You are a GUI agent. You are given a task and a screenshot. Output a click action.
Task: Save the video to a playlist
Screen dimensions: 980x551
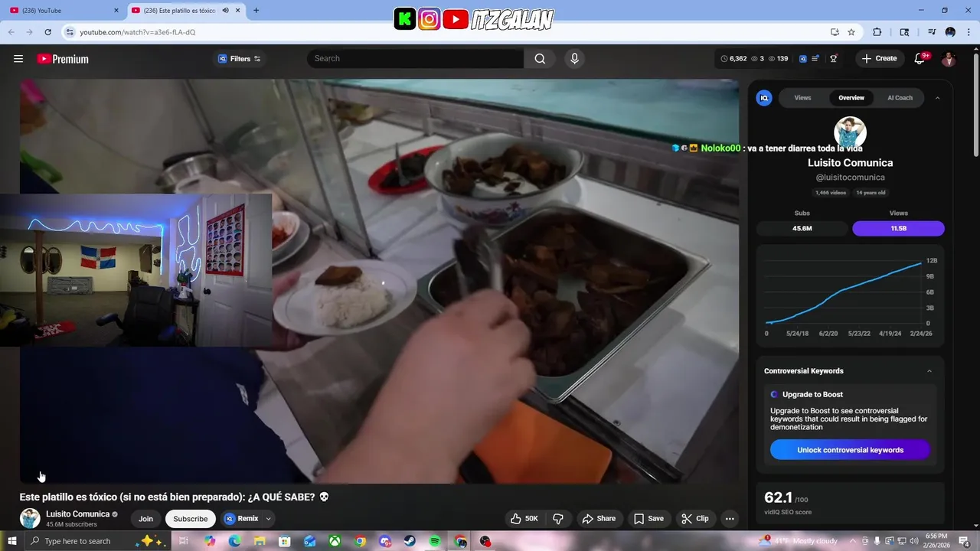coord(648,519)
